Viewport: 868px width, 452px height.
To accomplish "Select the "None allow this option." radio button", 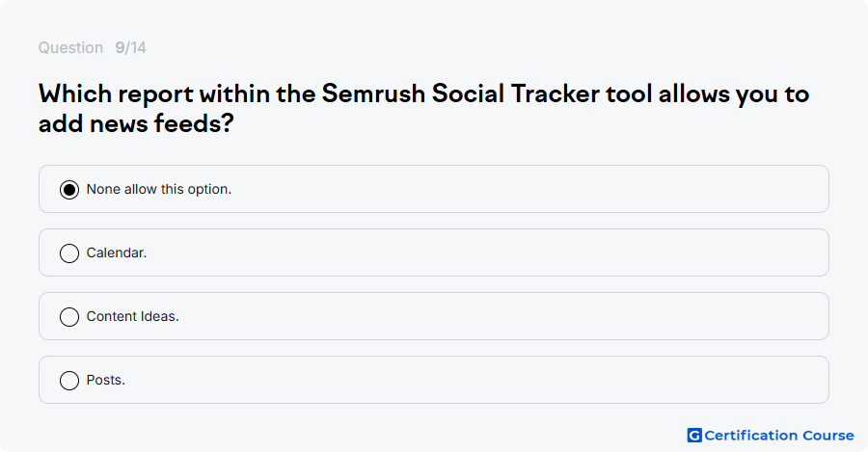I will click(x=69, y=190).
